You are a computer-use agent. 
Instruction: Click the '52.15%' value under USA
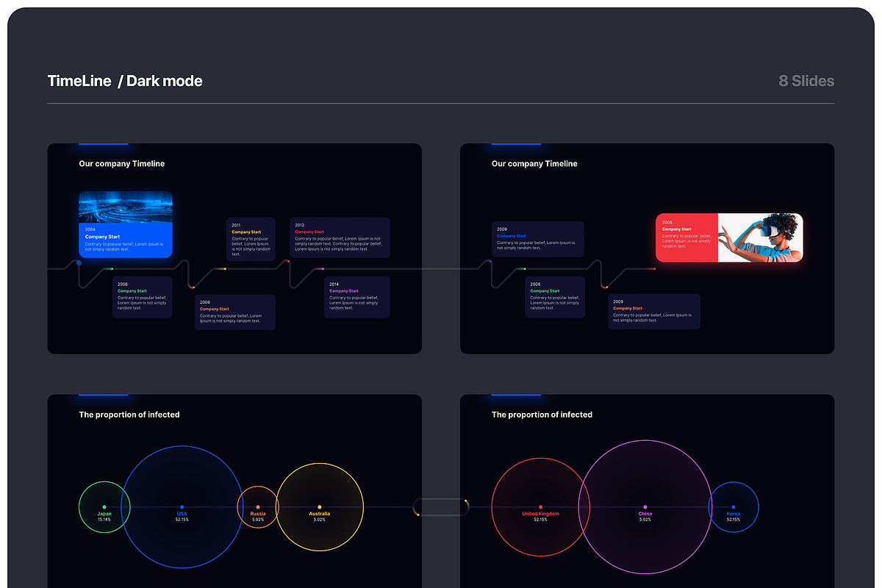(182, 520)
